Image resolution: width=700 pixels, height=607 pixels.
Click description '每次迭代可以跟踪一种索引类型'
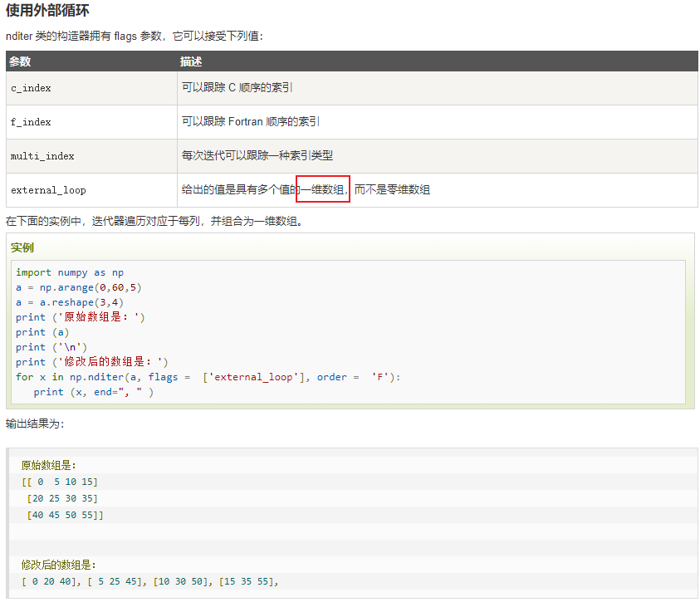click(x=257, y=155)
